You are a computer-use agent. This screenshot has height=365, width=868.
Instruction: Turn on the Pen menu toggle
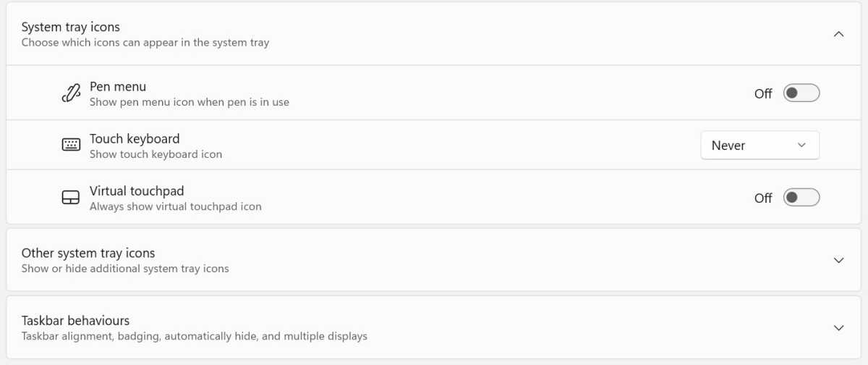801,93
